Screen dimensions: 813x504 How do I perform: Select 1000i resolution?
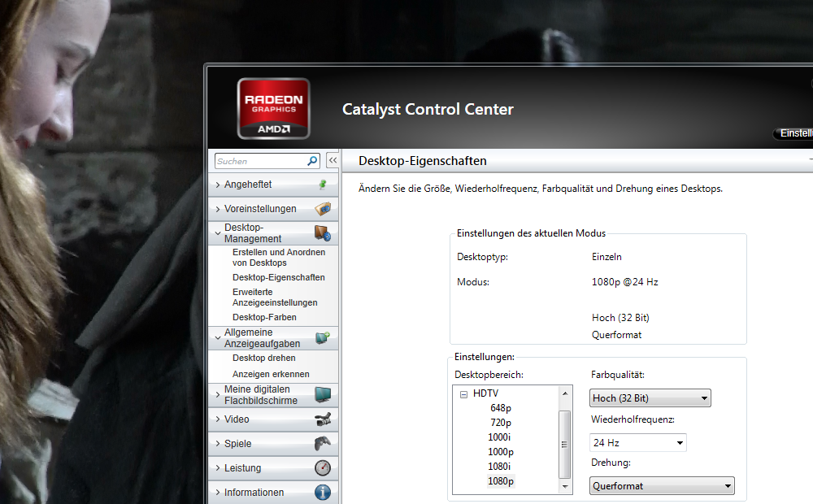(499, 437)
